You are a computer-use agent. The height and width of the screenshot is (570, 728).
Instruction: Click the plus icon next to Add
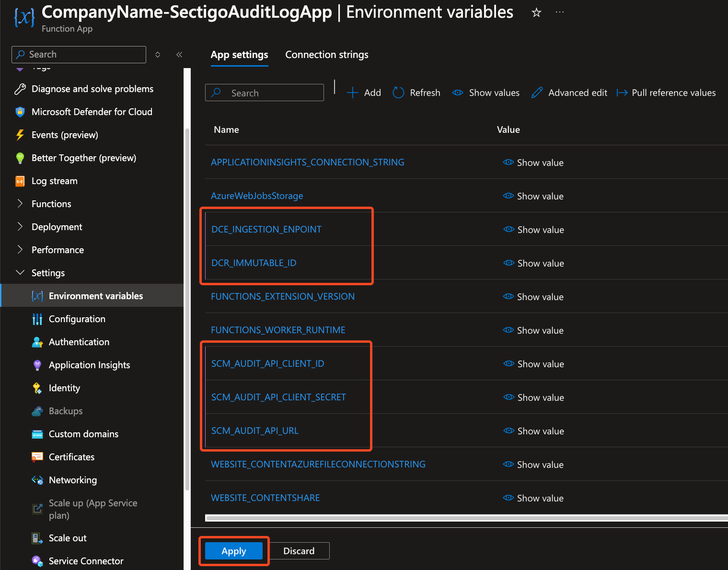[353, 93]
